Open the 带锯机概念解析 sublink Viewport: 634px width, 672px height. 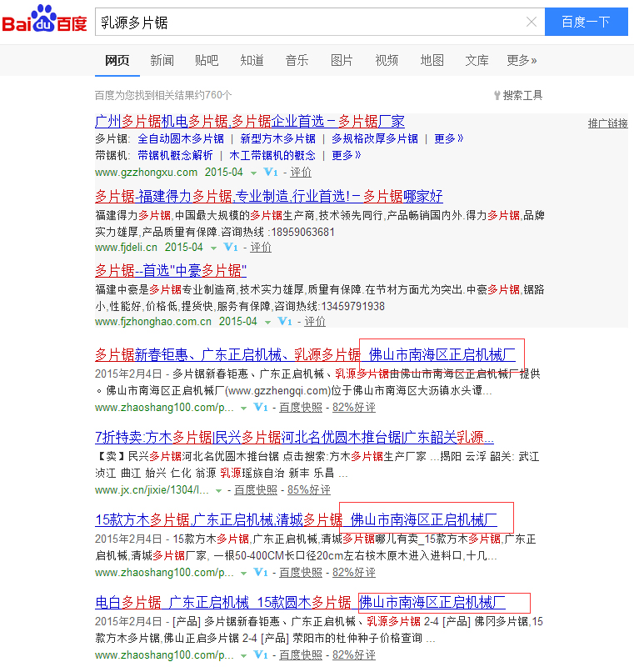(175, 156)
